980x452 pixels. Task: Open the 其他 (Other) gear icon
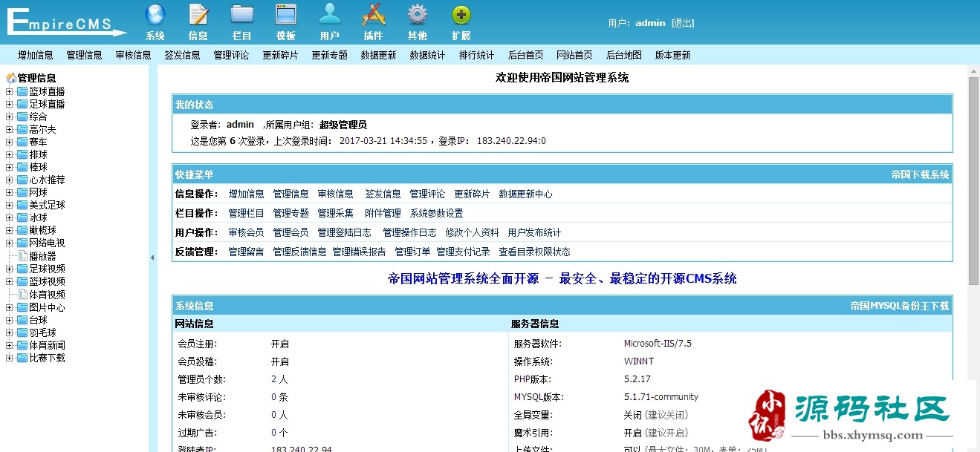[418, 14]
